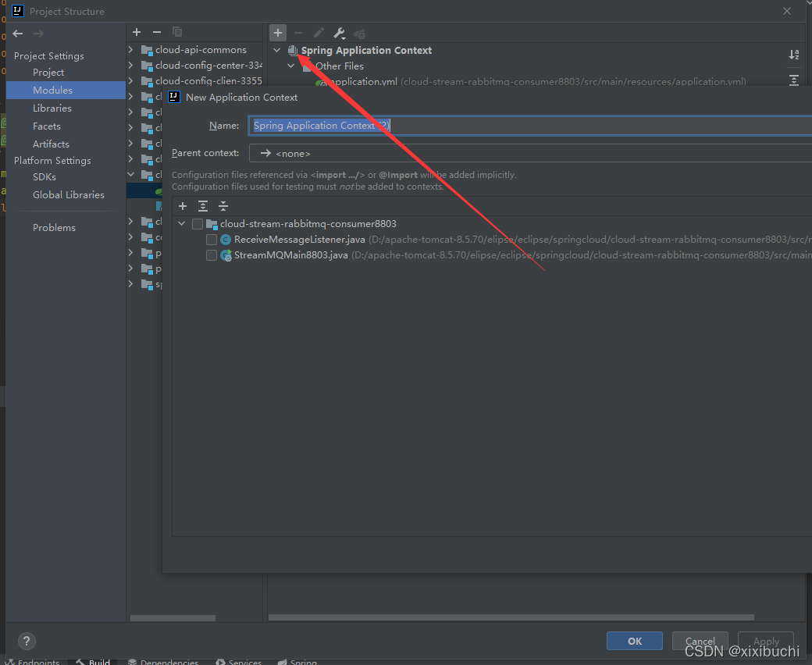812x665 pixels.
Task: Expand all contexts icon at right edge
Action: coord(794,80)
